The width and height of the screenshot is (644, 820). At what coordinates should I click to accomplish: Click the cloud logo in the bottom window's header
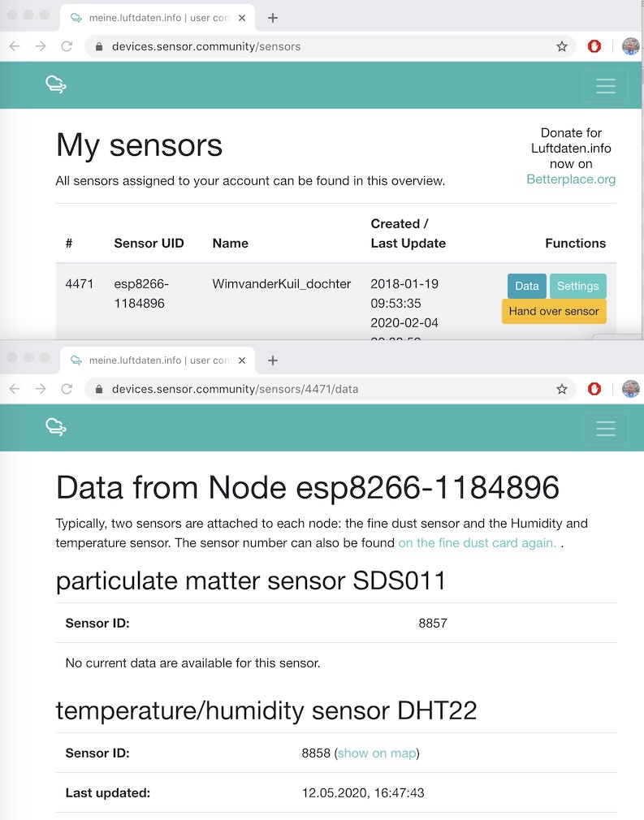click(56, 427)
